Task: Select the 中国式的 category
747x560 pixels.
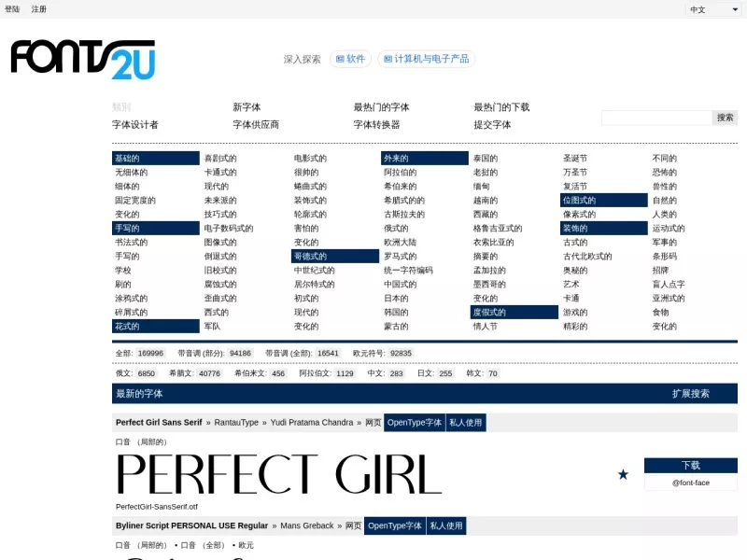Action: (x=401, y=285)
